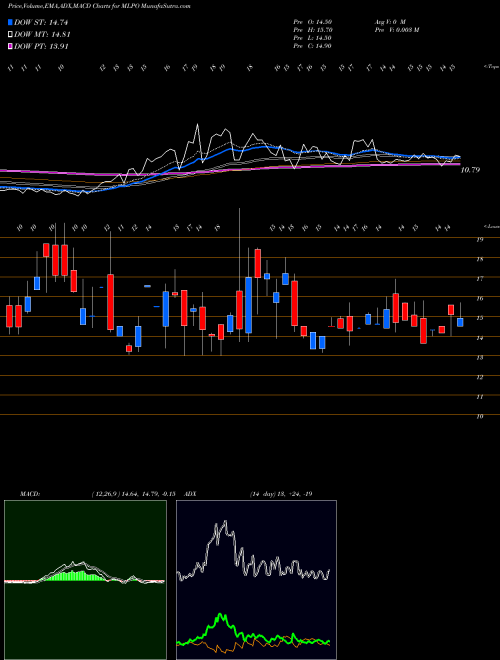
Task: Click the 'Pre O: 14.50' open value
Action: pyautogui.click(x=312, y=22)
